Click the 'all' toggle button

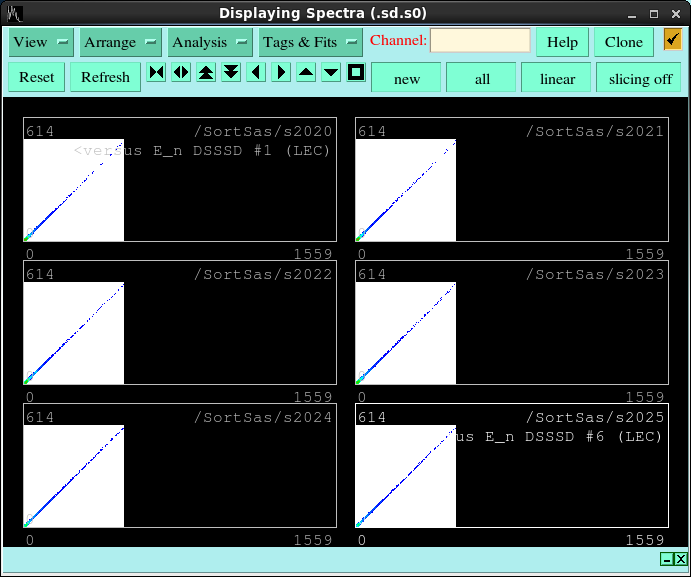[481, 78]
